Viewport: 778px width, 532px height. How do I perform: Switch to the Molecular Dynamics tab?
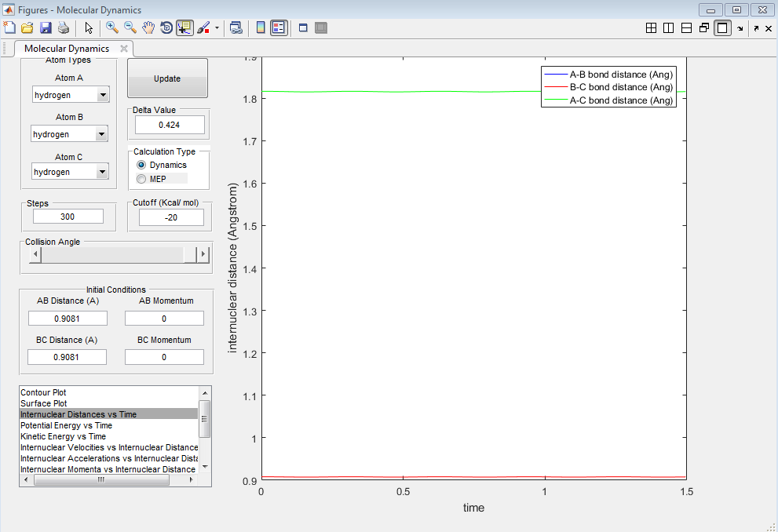pyautogui.click(x=67, y=49)
